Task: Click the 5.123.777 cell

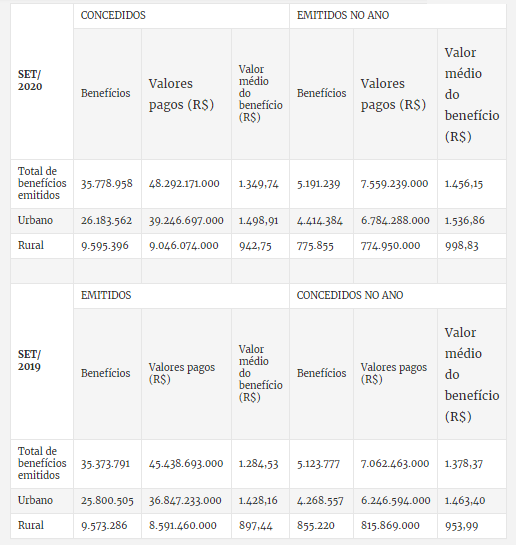Action: click(321, 464)
